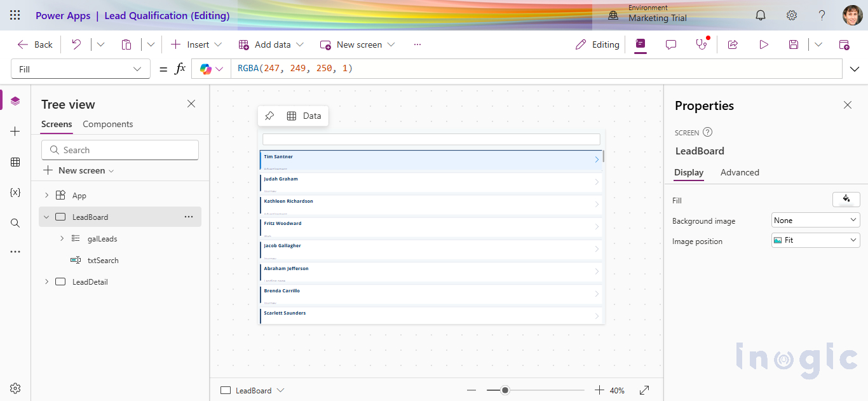Open notifications bell icon
The height and width of the screenshot is (401, 868).
[761, 15]
